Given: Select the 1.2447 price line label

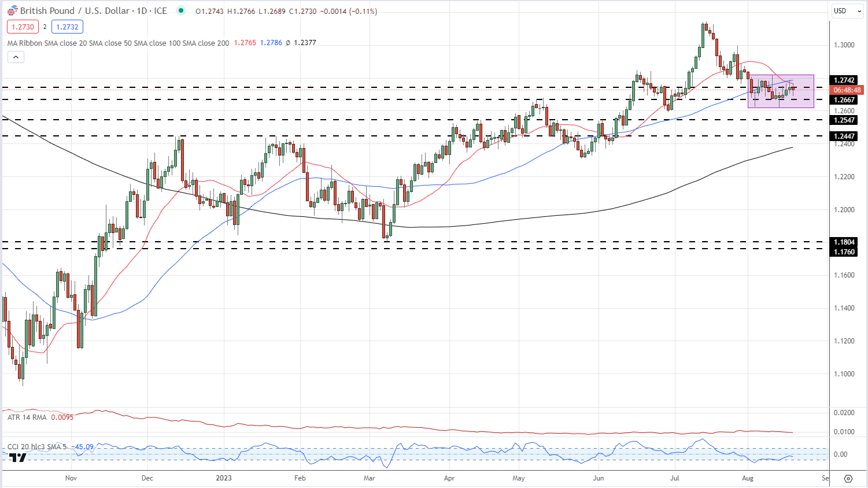Looking at the screenshot, I should 844,136.
